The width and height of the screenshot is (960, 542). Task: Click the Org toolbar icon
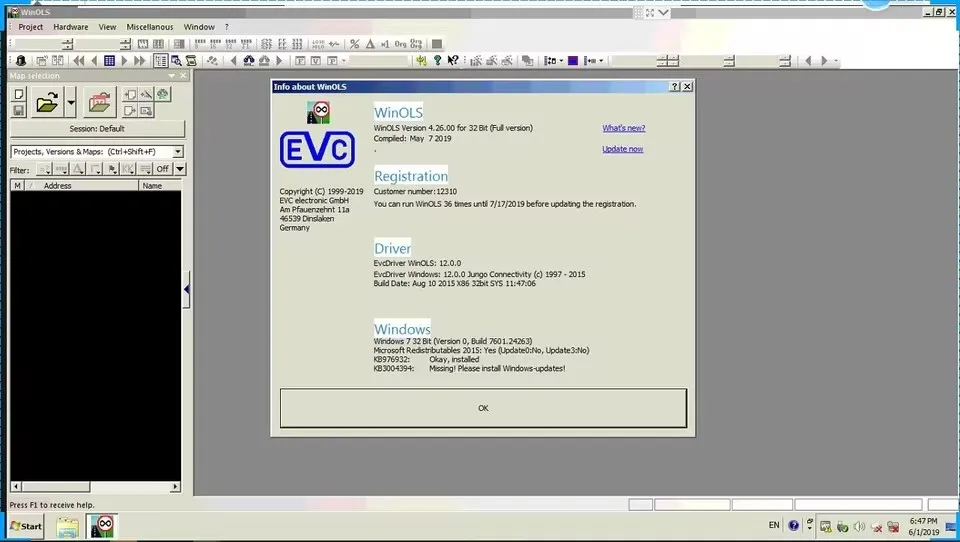click(400, 44)
